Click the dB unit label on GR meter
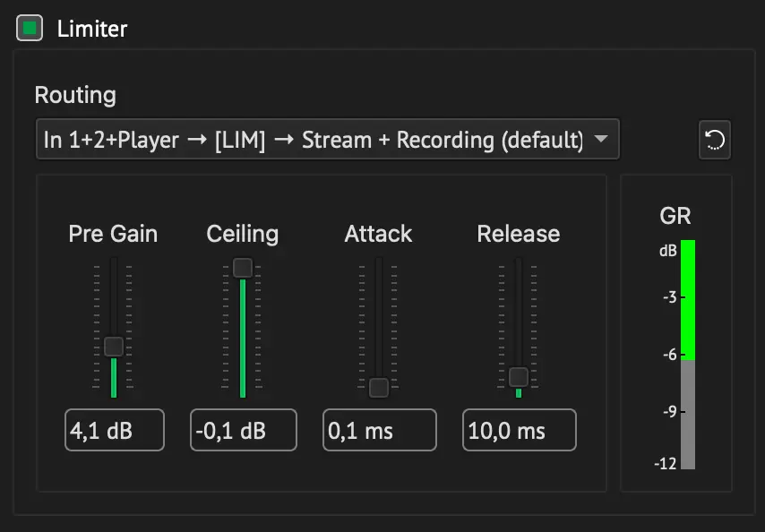Viewport: 765px width, 532px height. tap(668, 251)
